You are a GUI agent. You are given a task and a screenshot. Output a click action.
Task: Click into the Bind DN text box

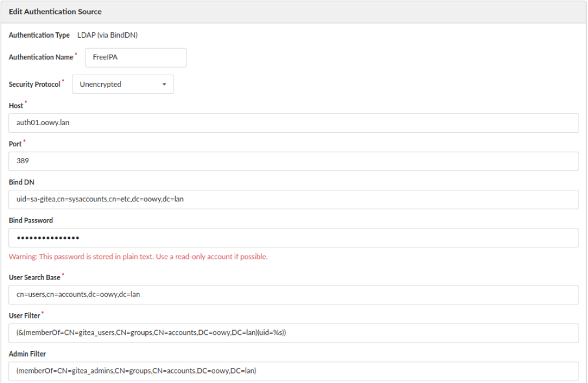[x=293, y=200]
